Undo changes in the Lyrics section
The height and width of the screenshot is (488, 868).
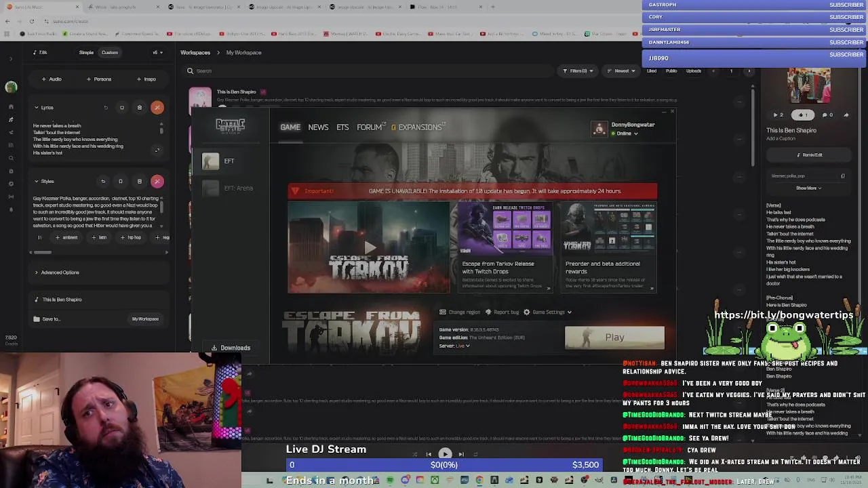click(105, 108)
